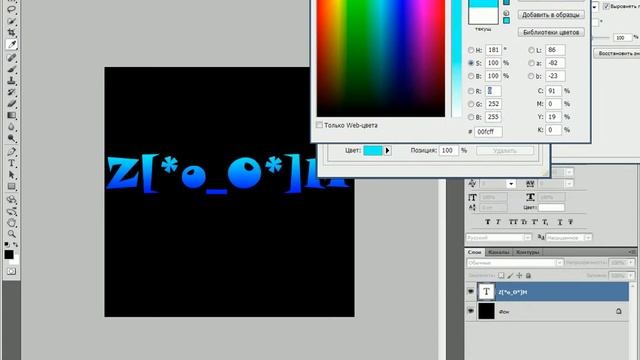
Task: Open the tracking dropdown in Character panel
Action: click(569, 184)
